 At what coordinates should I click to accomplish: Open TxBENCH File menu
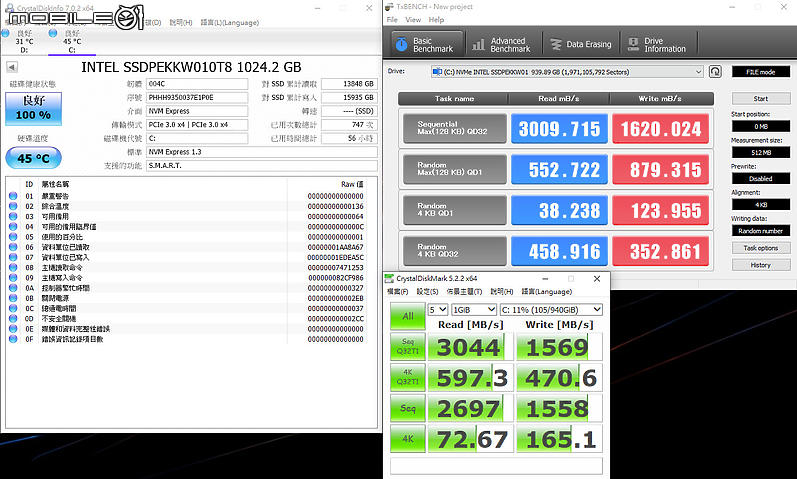pos(392,20)
